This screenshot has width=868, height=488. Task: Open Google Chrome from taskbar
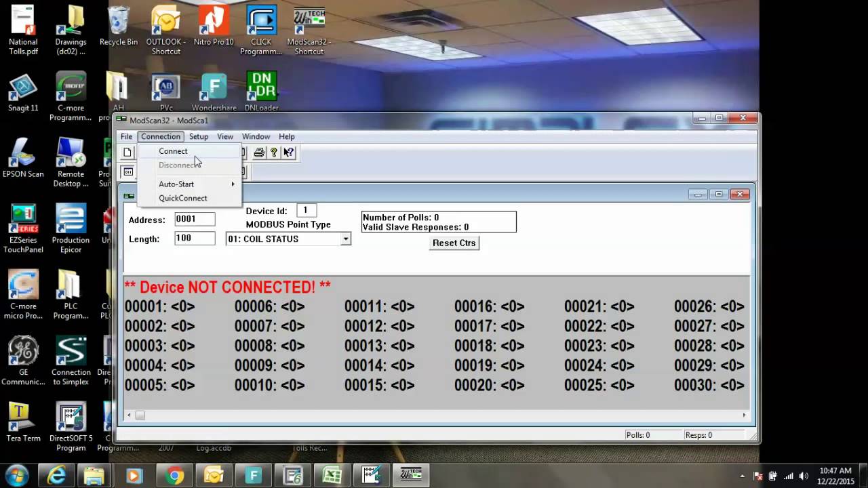coord(174,476)
